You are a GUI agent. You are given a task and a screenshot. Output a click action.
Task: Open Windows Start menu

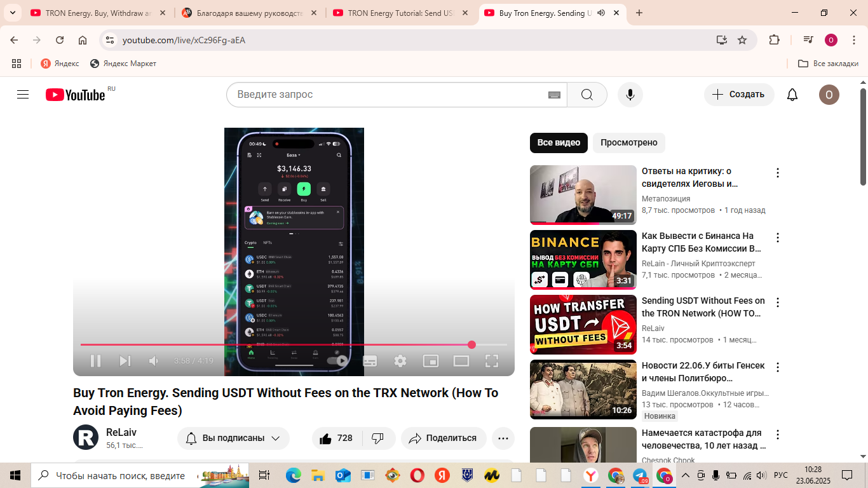(x=15, y=475)
